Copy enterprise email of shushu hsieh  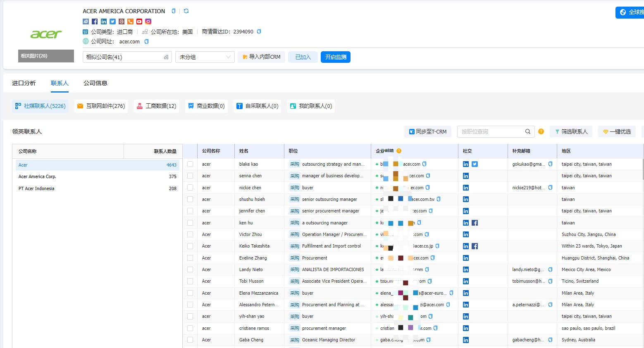click(x=439, y=199)
